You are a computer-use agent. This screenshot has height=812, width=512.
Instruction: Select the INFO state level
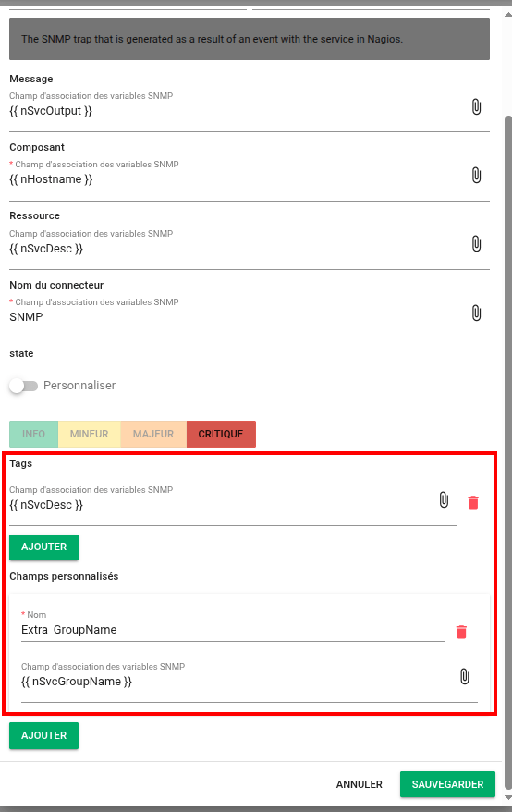click(33, 434)
